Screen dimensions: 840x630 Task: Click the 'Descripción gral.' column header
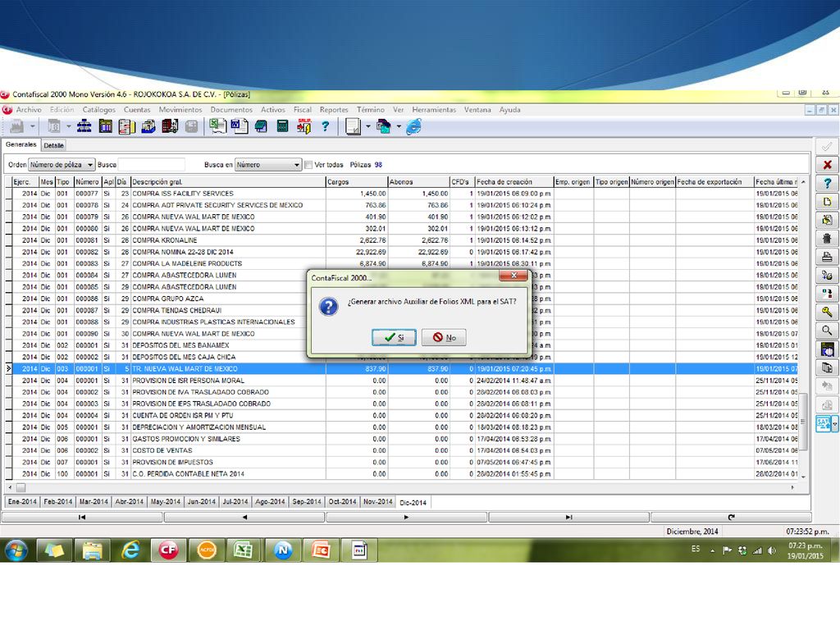(x=228, y=182)
